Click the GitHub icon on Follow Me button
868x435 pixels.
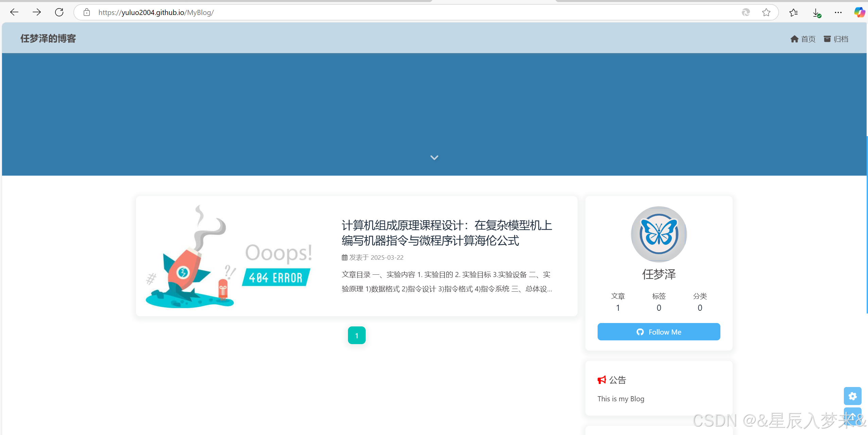pyautogui.click(x=640, y=332)
